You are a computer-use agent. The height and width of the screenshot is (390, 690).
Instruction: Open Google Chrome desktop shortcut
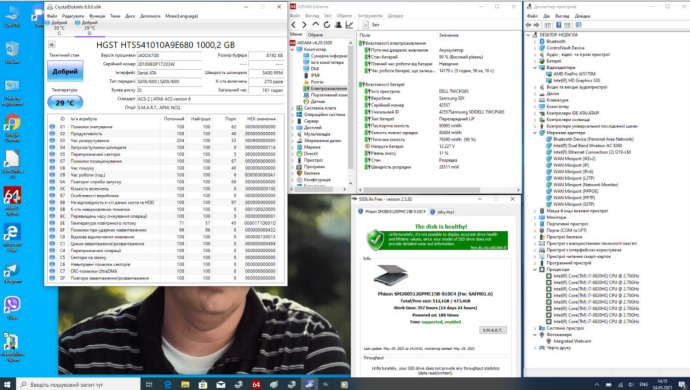tap(12, 128)
